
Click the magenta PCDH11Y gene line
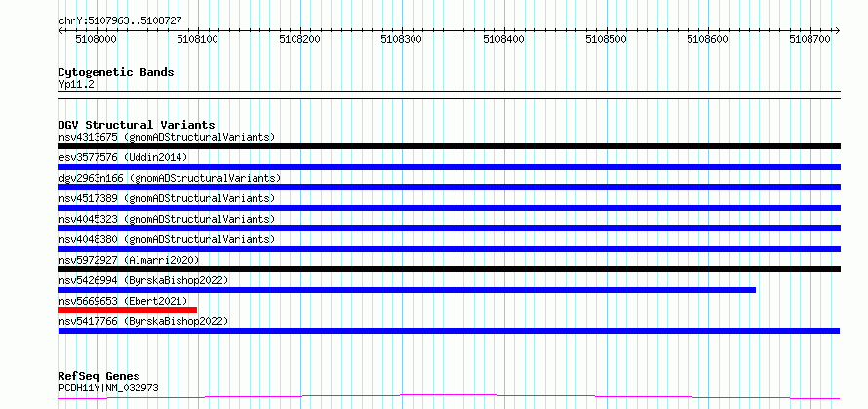(x=449, y=397)
